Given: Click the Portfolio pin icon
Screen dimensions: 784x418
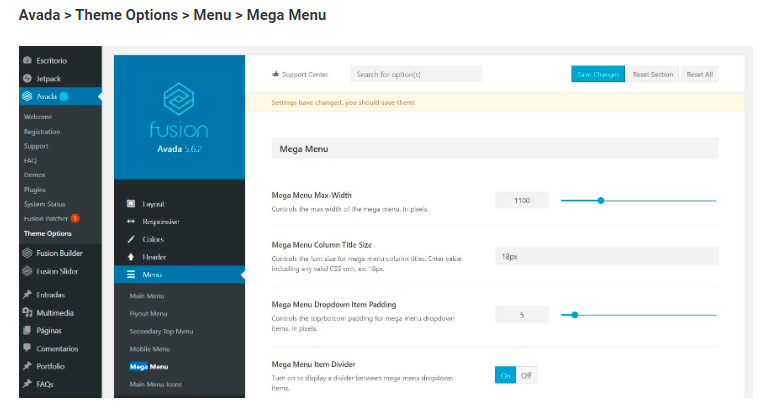Looking at the screenshot, I should point(28,366).
